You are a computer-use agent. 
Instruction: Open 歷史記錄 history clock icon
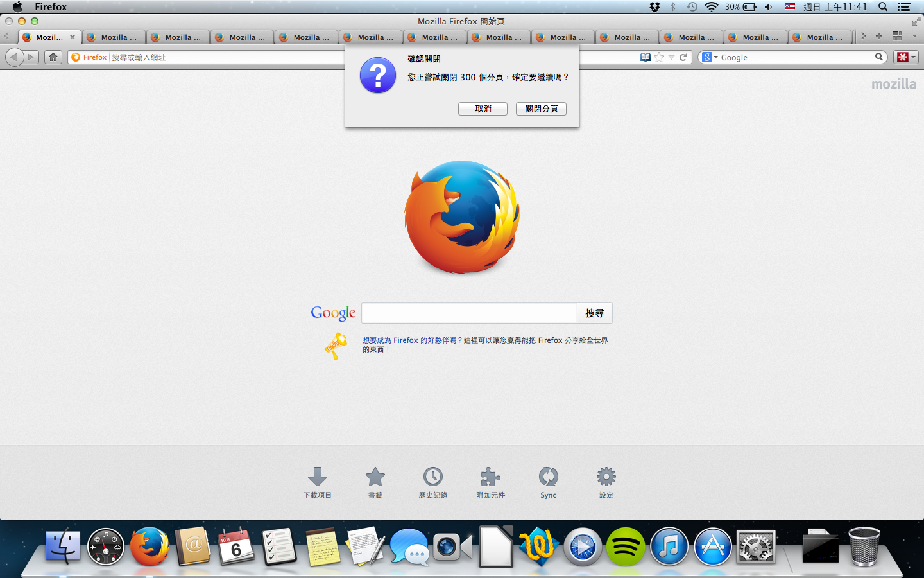coord(433,477)
